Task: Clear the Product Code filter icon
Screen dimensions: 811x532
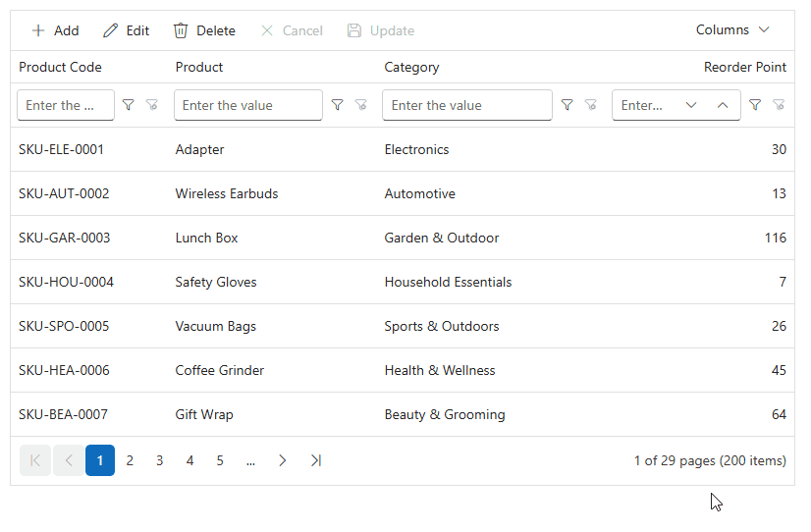Action: [x=151, y=105]
